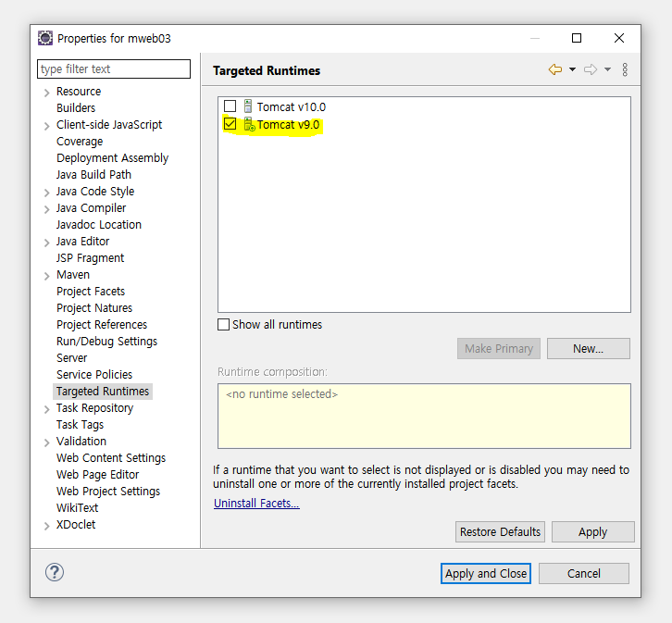Screen dimensions: 672x623
Task: Open Deployment Assembly page
Action: tap(112, 158)
